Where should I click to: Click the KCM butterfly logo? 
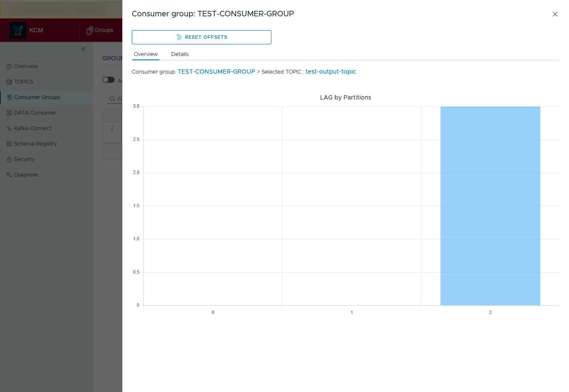point(18,30)
